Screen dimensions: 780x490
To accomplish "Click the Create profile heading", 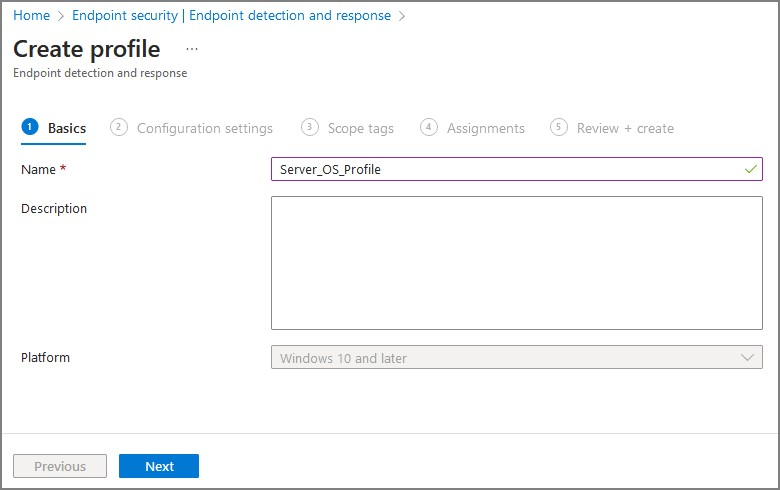I will tap(87, 49).
